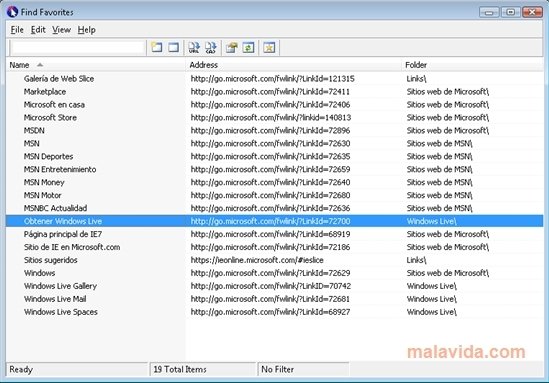Click the copy as <A> link icon

[211, 48]
